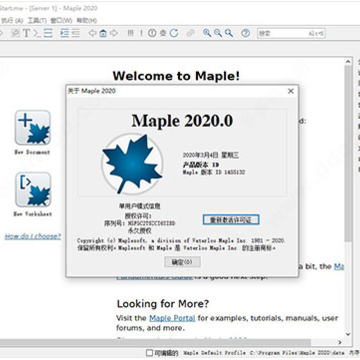The image size is (360, 360).
Task: Click the date text 2020年3月4日 星期三
Action: coord(211,155)
